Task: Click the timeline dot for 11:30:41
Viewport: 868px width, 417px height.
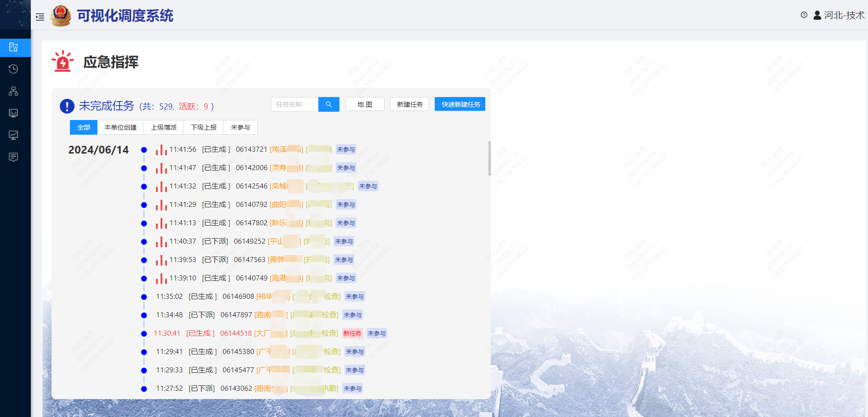Action: pyautogui.click(x=144, y=334)
